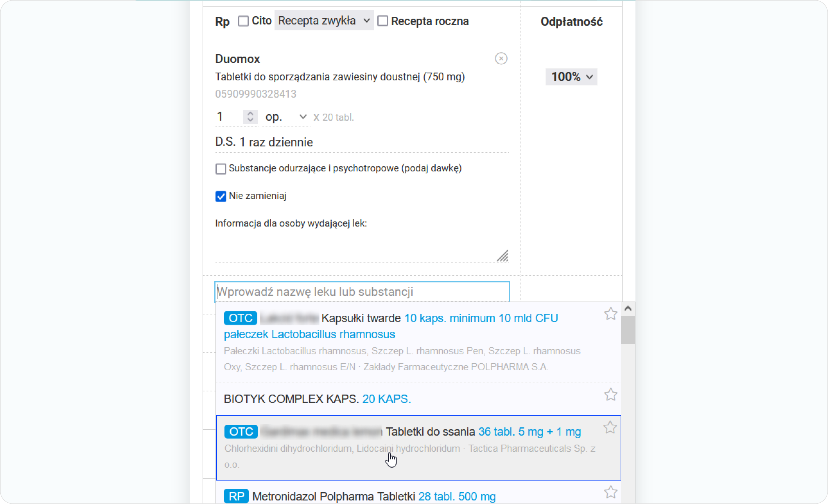Open the Recepta zwykła dropdown
828x504 pixels.
[324, 21]
